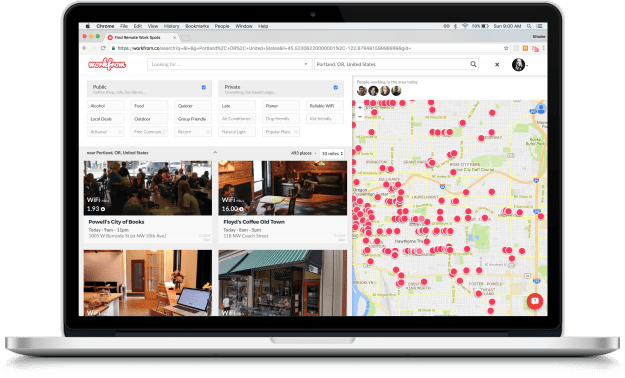Open the Apple menu
Screen dimensions: 625x378
[x=87, y=26]
